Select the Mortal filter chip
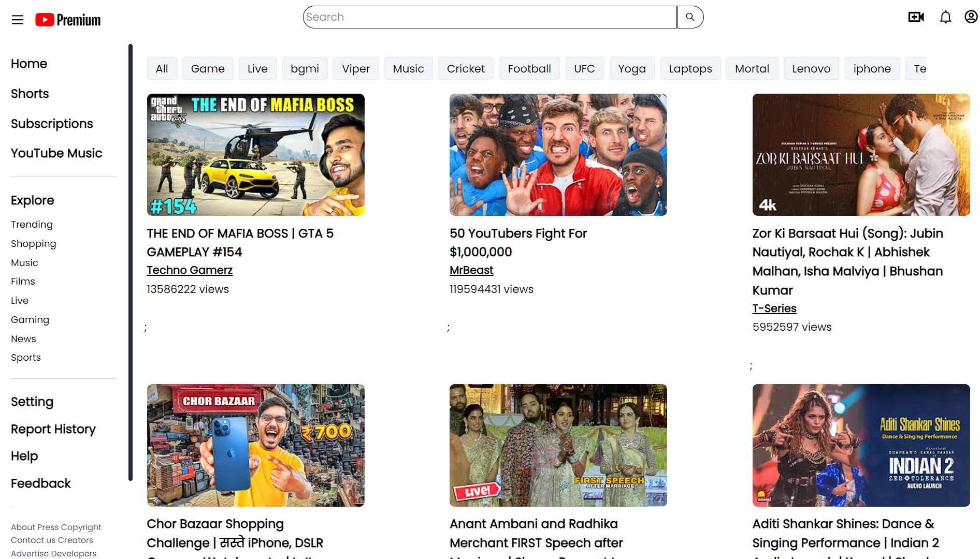Screen dimensions: 980x559 click(x=752, y=68)
